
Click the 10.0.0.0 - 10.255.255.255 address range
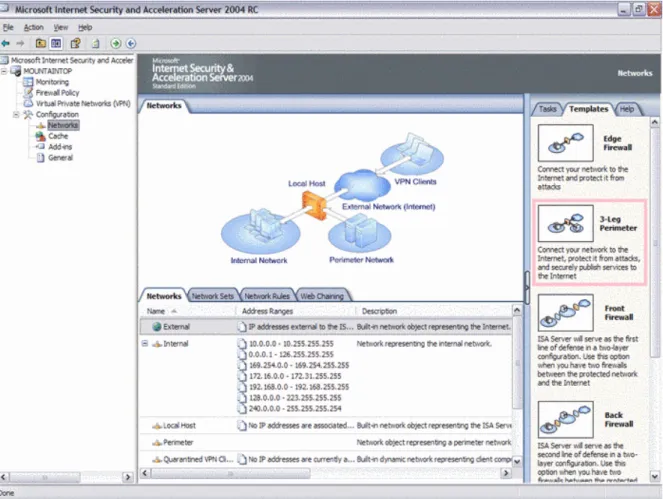click(291, 344)
